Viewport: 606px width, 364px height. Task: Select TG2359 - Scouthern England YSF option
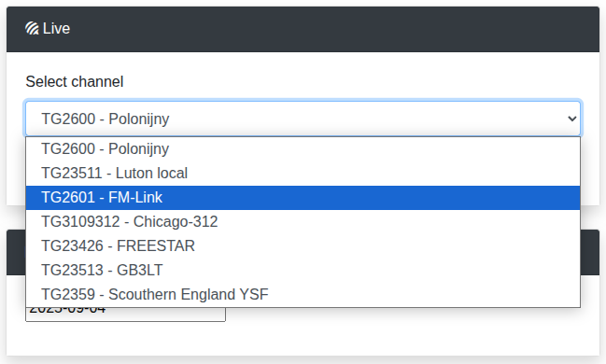(303, 294)
